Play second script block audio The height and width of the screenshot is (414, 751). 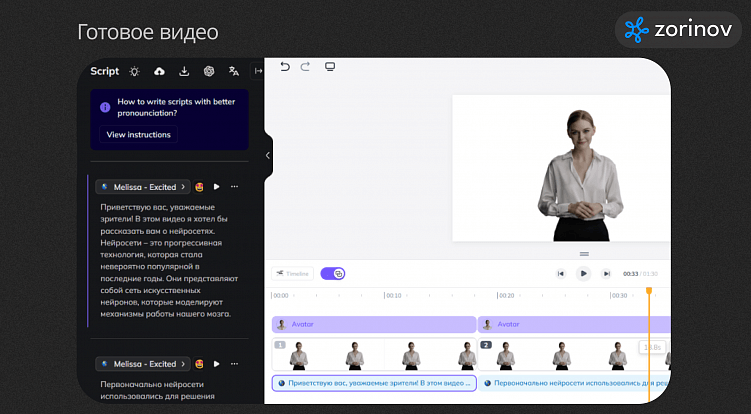click(216, 364)
